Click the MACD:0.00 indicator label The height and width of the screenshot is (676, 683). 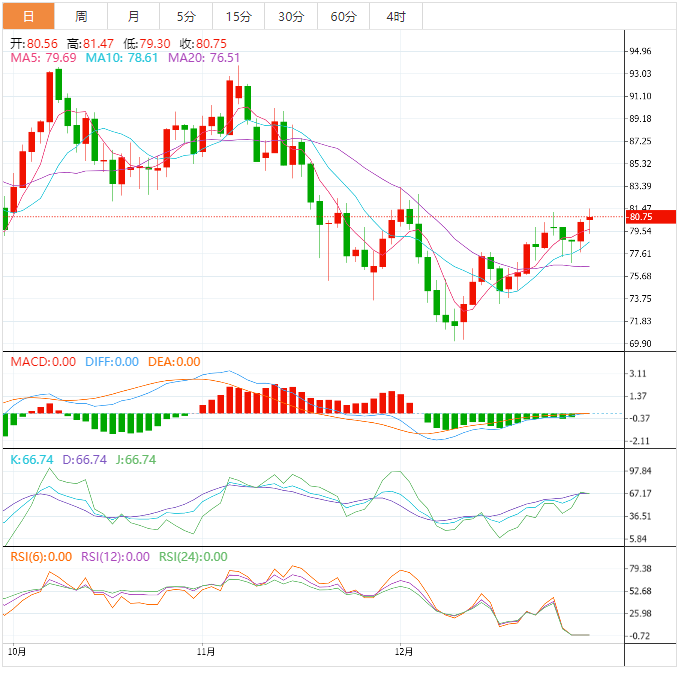tap(42, 362)
